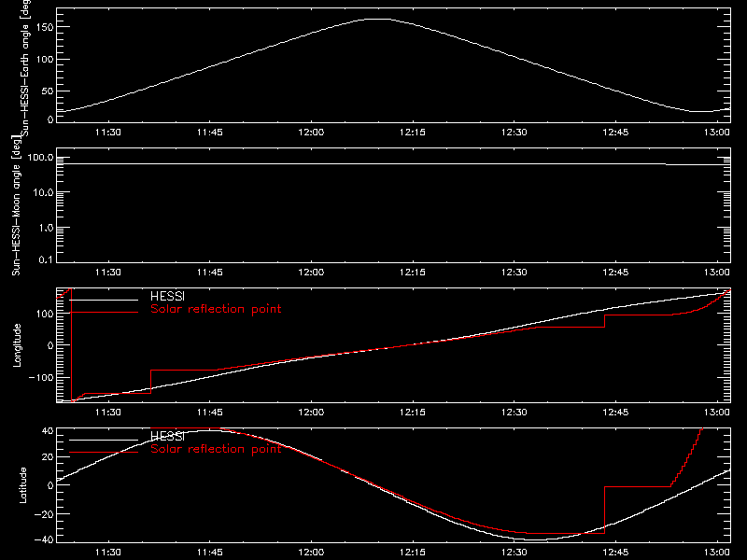Click the Sun-HESSI-Earth angle axis title
747x560 pixels.
25,66
